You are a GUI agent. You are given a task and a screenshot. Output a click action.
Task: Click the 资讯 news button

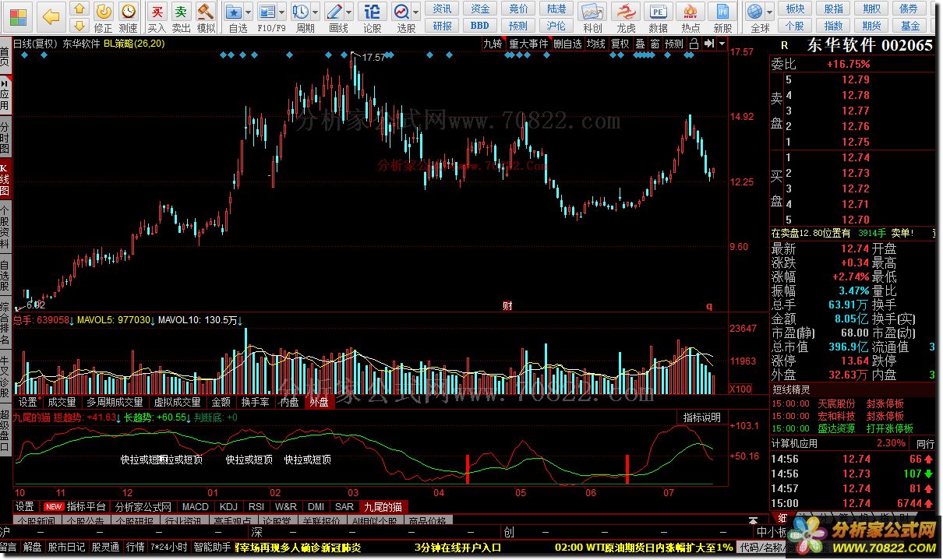(x=443, y=9)
